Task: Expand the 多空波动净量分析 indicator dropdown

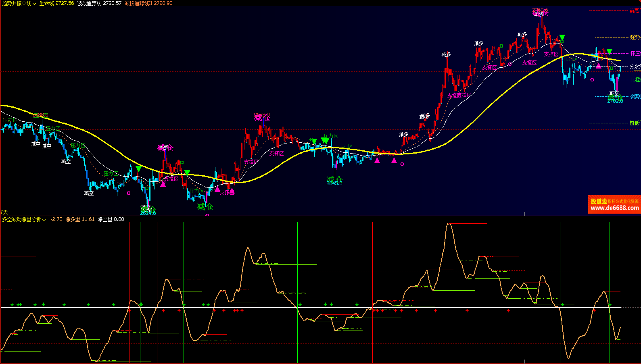Action: pos(24,219)
